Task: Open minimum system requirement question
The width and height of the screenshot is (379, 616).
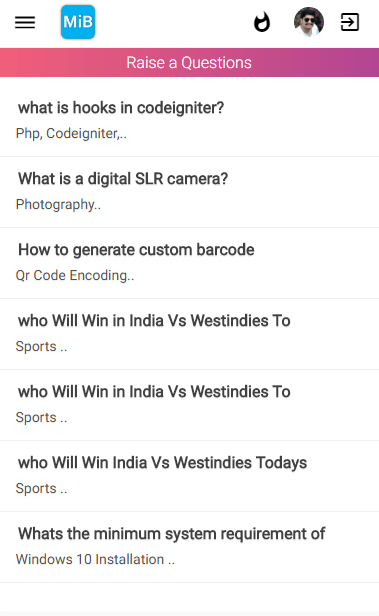Action: click(x=172, y=534)
